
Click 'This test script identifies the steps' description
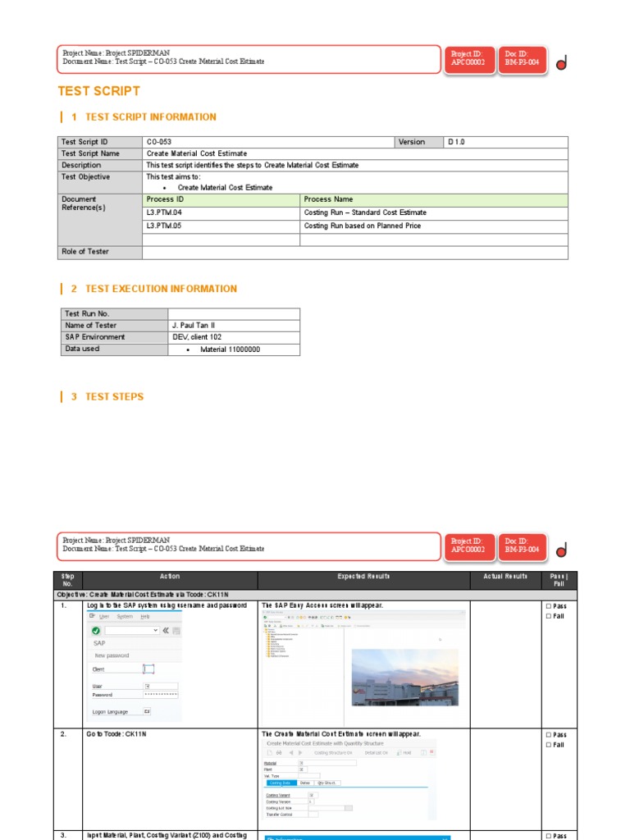253,165
